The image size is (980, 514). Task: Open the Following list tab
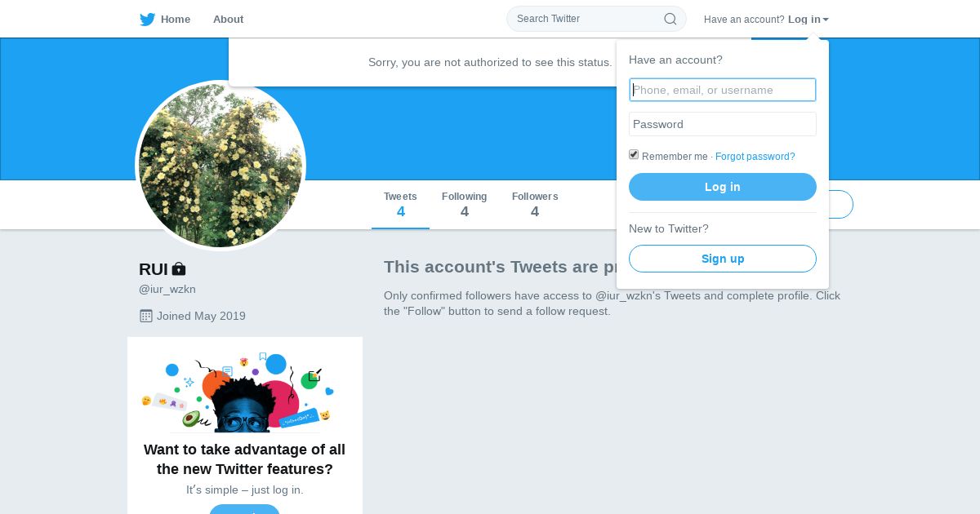tap(464, 205)
